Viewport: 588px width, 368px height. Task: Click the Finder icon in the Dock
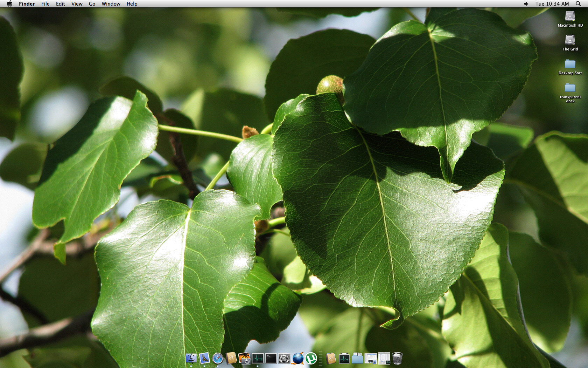pos(191,358)
